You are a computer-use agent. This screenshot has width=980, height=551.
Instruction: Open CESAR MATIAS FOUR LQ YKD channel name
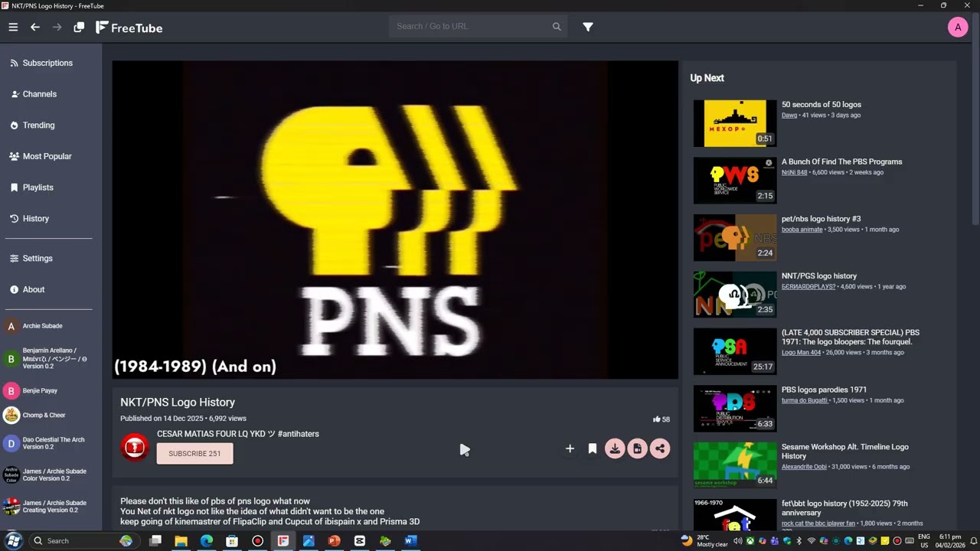(238, 434)
